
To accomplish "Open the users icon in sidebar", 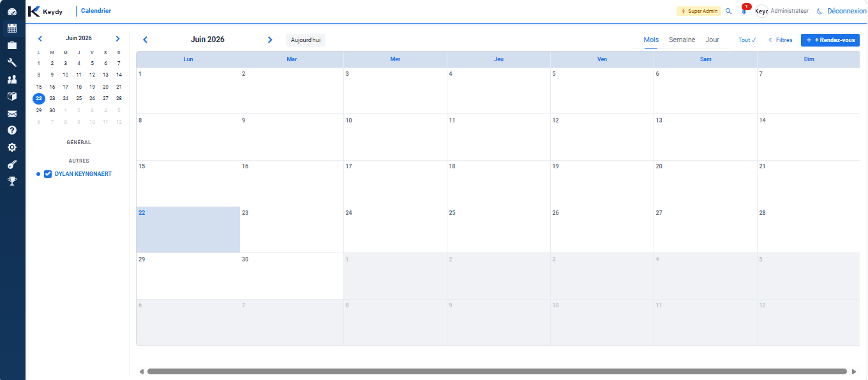I will [x=11, y=79].
